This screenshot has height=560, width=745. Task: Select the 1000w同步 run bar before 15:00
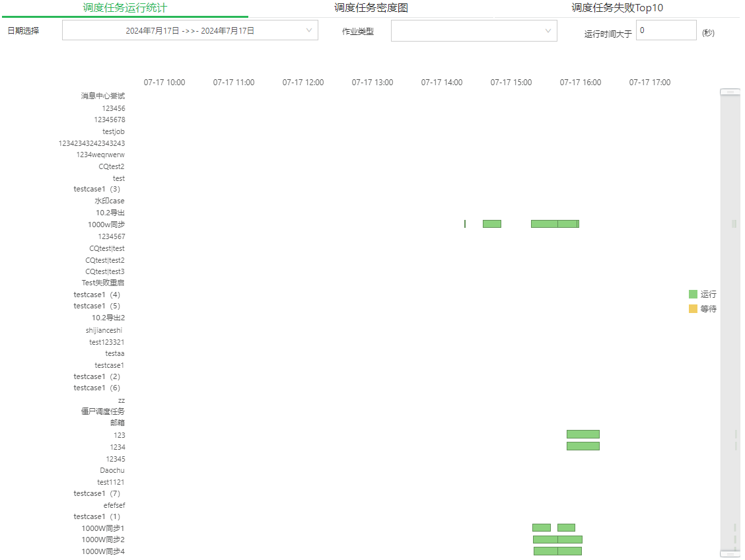[492, 224]
